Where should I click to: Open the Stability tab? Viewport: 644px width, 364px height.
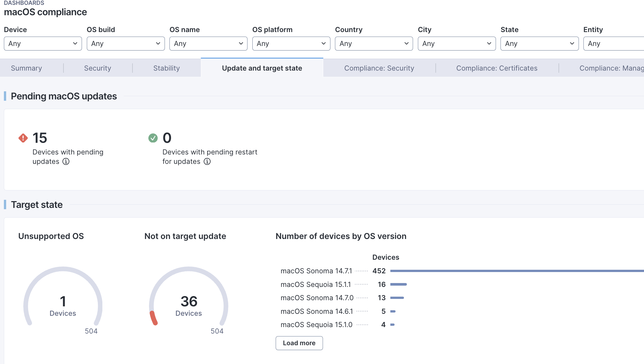coord(167,68)
